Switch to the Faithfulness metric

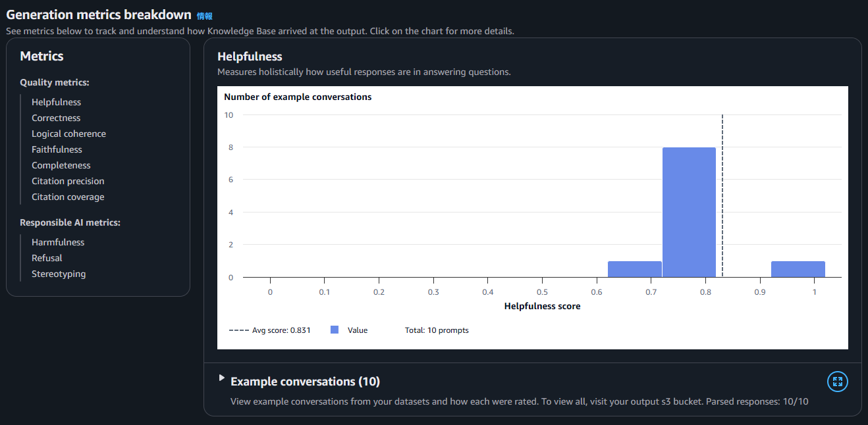57,149
